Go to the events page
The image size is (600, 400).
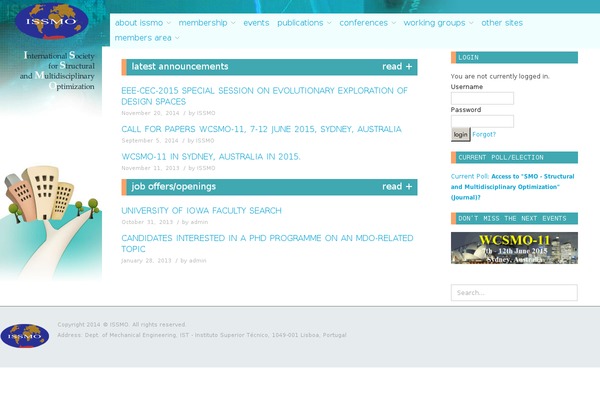(256, 23)
